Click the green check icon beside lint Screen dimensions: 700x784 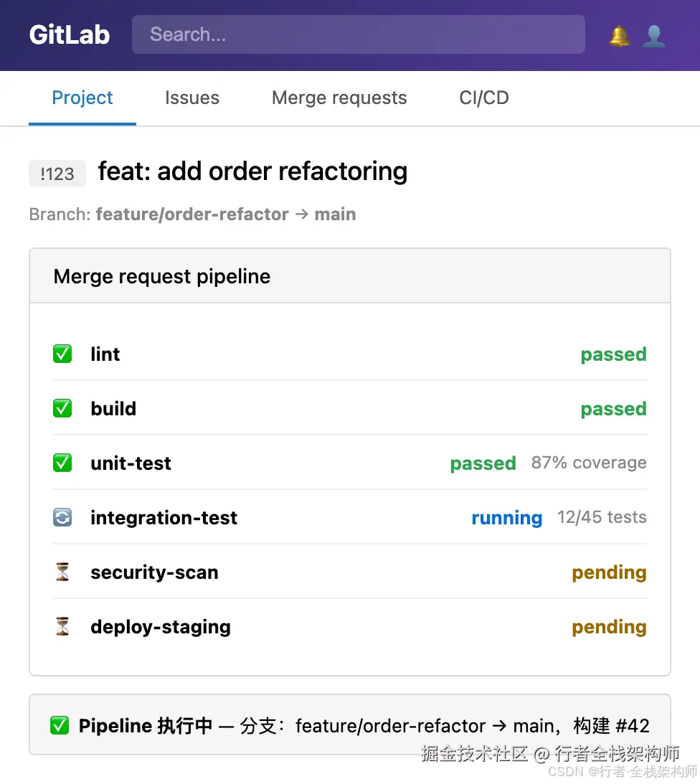[x=62, y=354]
